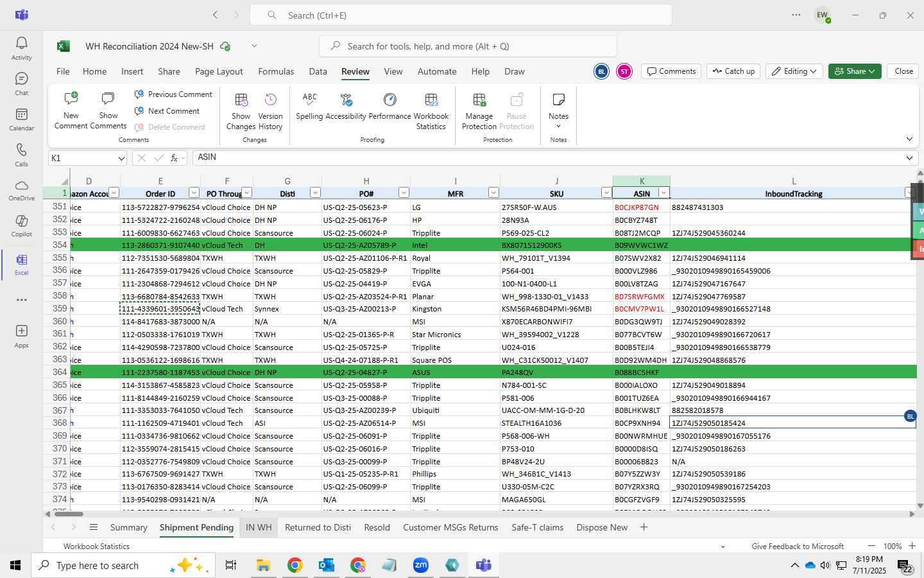This screenshot has width=924, height=578.
Task: Open ASIN column filter
Action: [x=664, y=193]
